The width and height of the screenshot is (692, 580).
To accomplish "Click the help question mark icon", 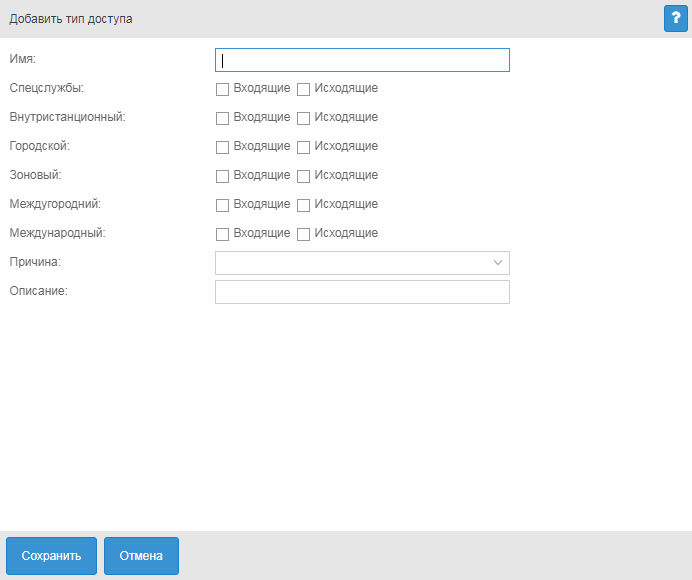I will pos(675,18).
